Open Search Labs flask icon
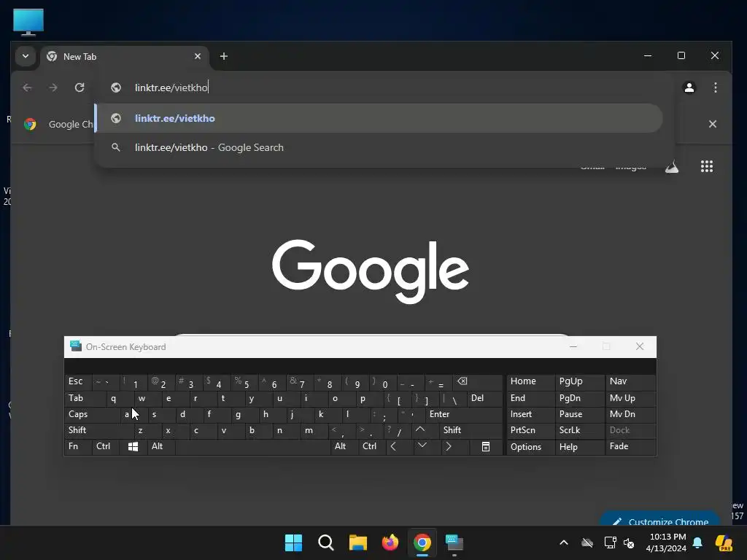The height and width of the screenshot is (560, 747). tap(672, 167)
